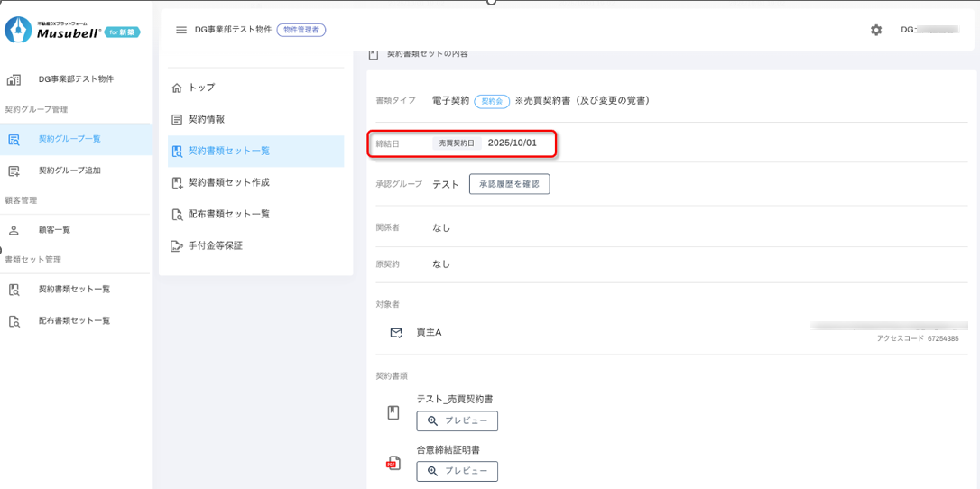Screen dimensions: 980x489
Task: Click the 合意締結証明書 PDF icon
Action: point(393,464)
